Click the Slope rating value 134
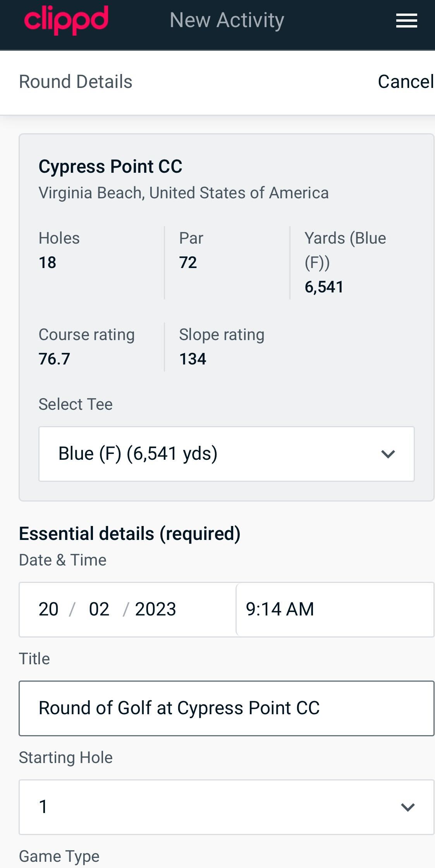The image size is (435, 868). coord(193,359)
